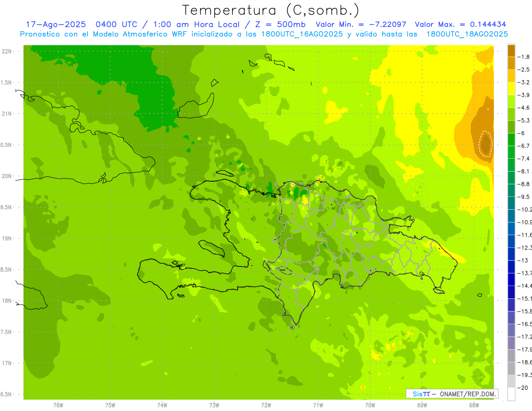Click the '74W' longitude label
This screenshot has height=411, width=532.
tap(162, 405)
